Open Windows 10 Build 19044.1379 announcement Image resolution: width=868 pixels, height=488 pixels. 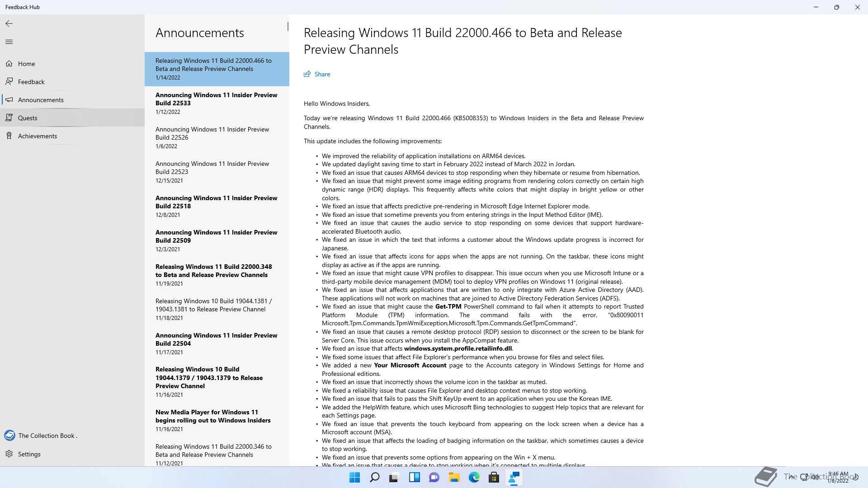217,382
